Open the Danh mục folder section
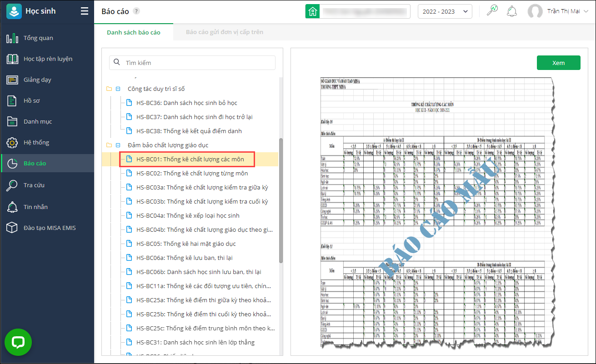The height and width of the screenshot is (364, 596). click(x=47, y=121)
